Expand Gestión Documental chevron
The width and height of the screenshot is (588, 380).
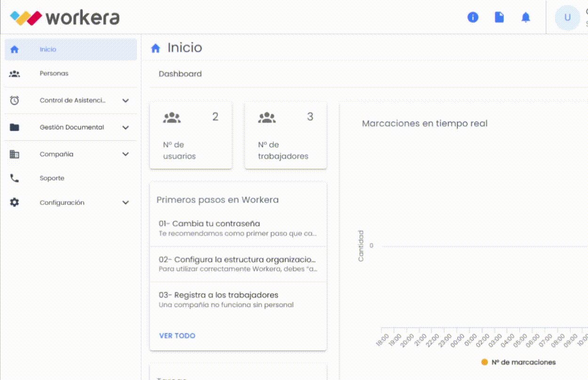tap(126, 127)
